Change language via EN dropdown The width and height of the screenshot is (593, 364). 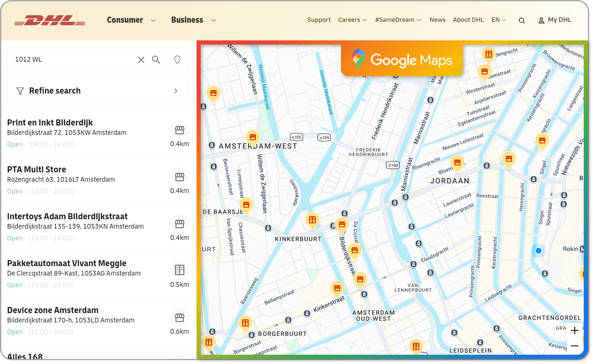[x=499, y=20]
